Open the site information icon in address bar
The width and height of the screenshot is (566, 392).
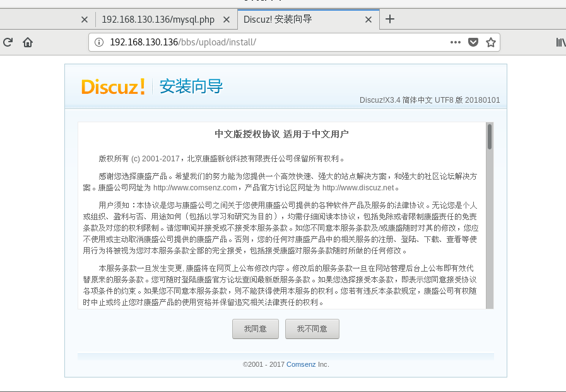point(99,42)
